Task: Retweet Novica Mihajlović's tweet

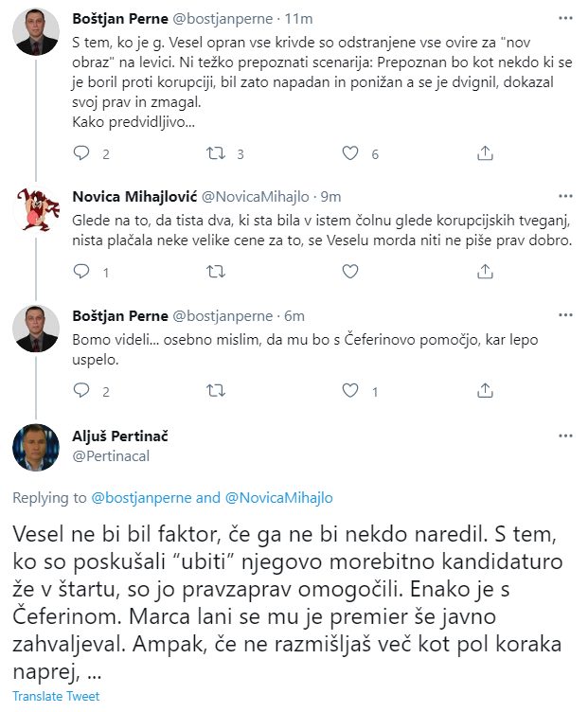Action: tap(215, 272)
